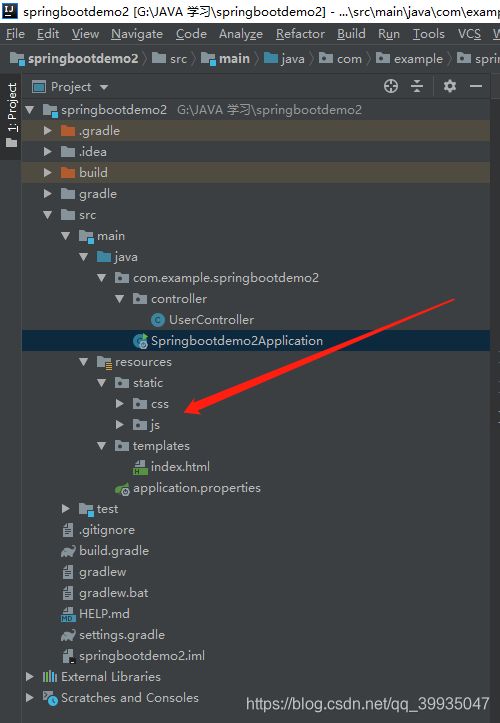
Task: Select the root springbootdemo2 project row
Action: (x=256, y=110)
